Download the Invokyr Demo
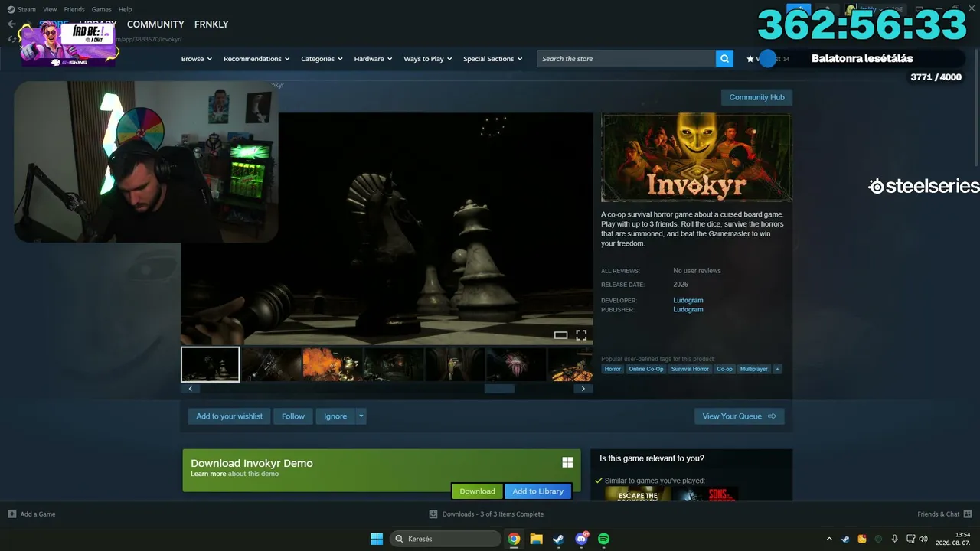Viewport: 980px width, 551px height. tap(477, 491)
